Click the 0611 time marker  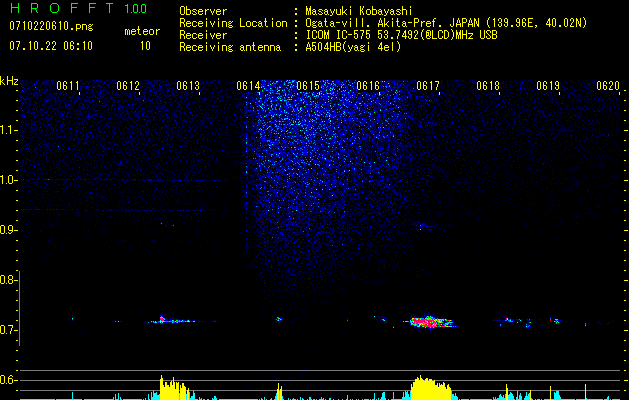[68, 86]
